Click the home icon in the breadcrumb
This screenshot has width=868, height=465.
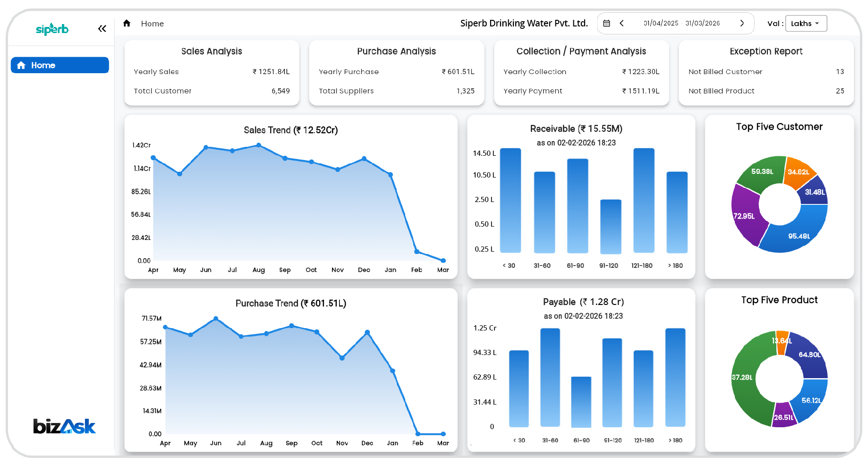click(127, 23)
